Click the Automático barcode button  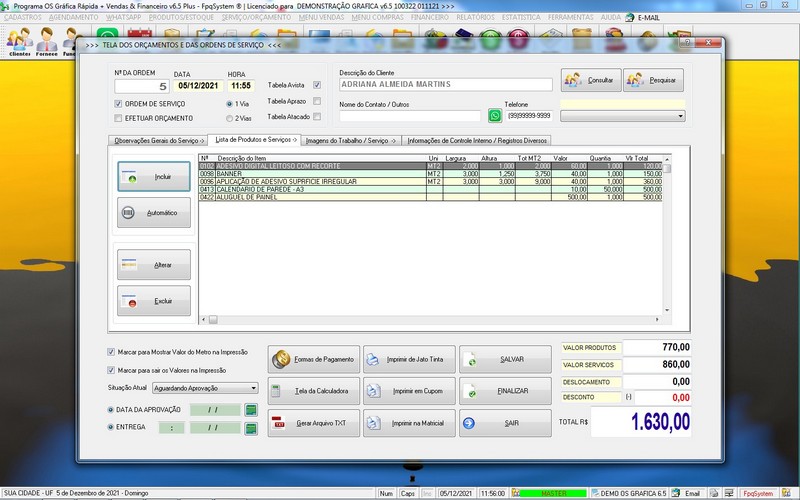pyautogui.click(x=154, y=213)
